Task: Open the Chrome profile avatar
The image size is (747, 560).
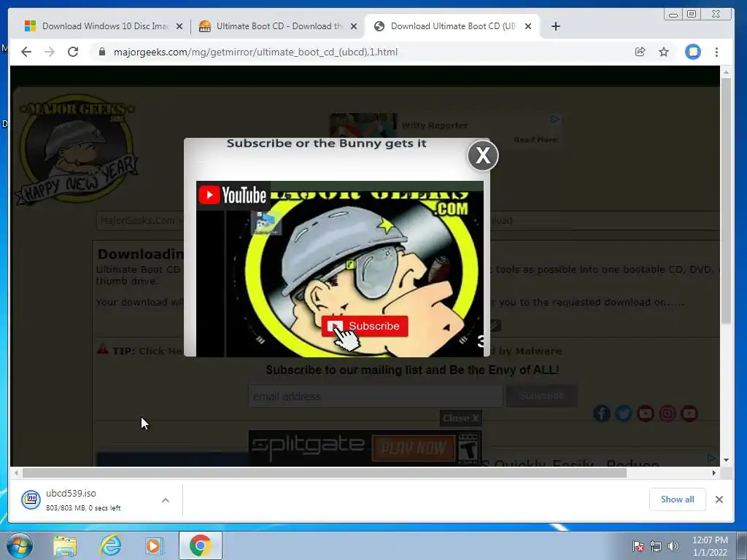Action: pos(693,52)
